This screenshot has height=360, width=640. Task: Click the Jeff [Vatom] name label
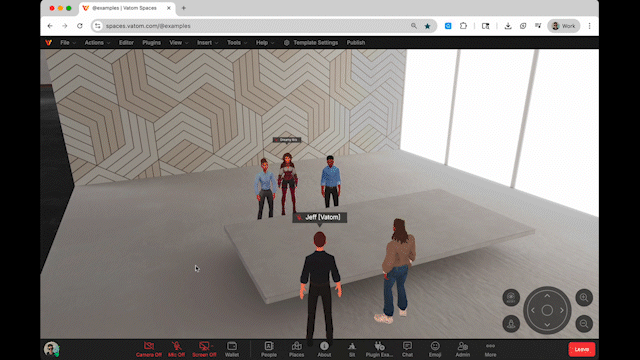tap(320, 217)
